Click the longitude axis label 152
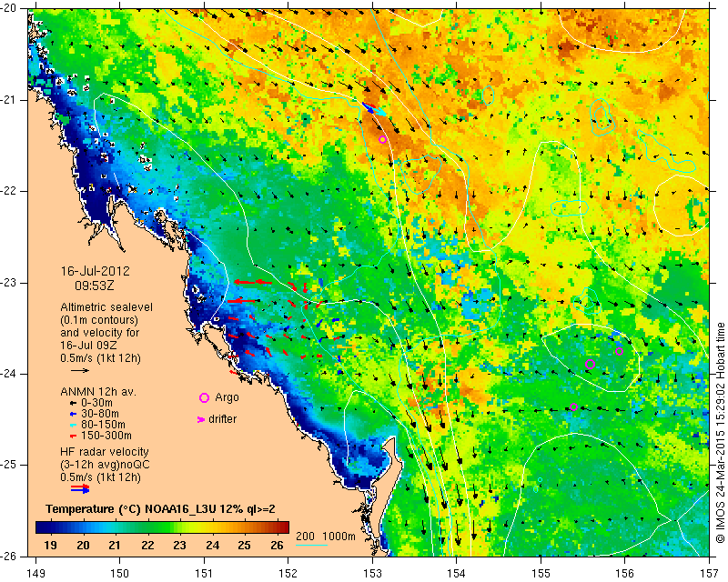Image resolution: width=728 pixels, height=582 pixels. tap(288, 574)
